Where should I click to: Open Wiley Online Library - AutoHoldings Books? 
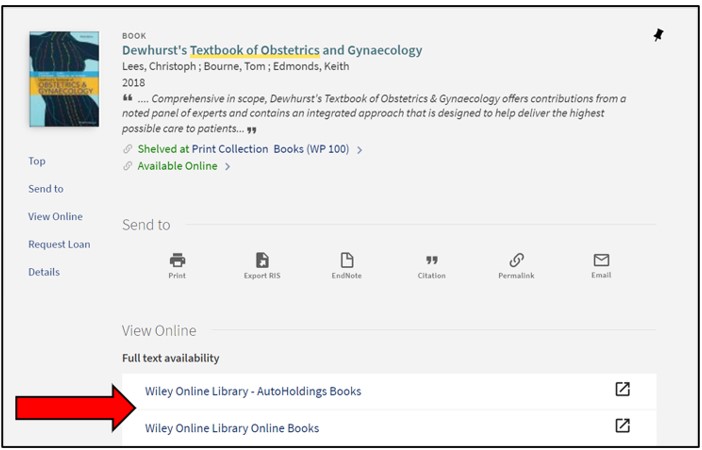tap(253, 391)
